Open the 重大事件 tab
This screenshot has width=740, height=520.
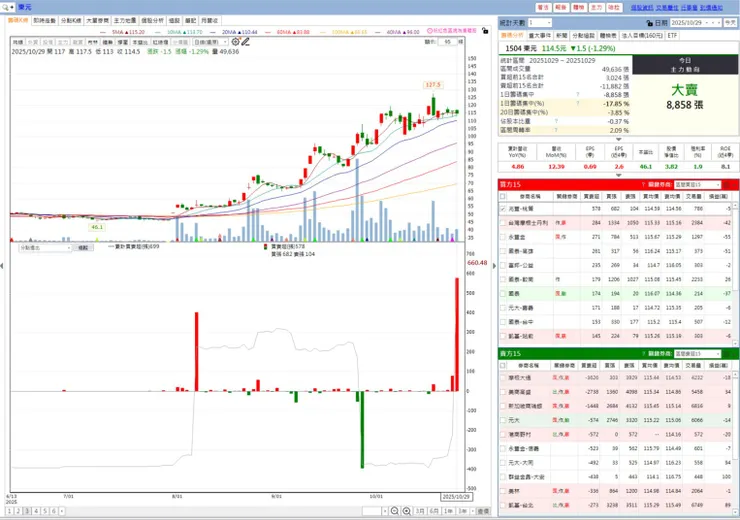pos(539,35)
